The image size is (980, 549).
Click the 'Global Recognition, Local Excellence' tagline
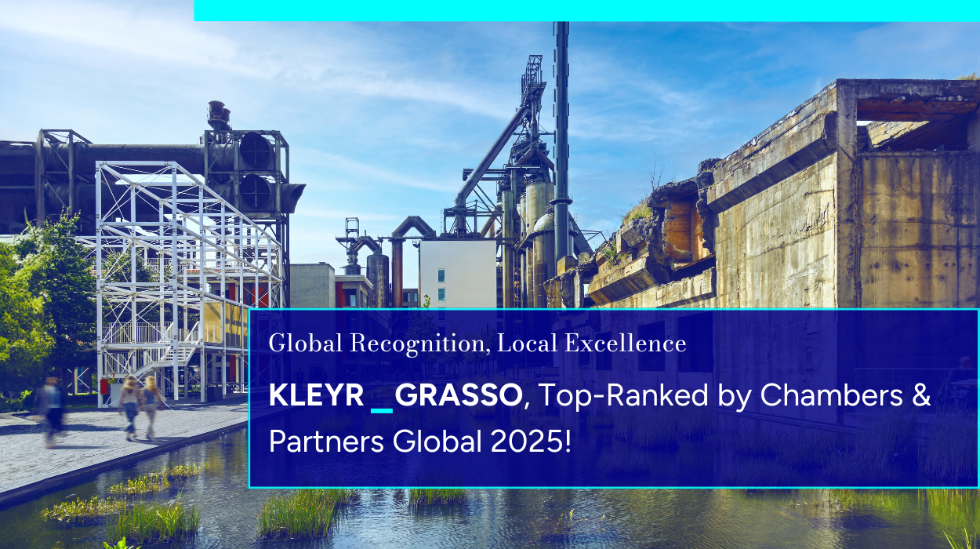tap(477, 344)
